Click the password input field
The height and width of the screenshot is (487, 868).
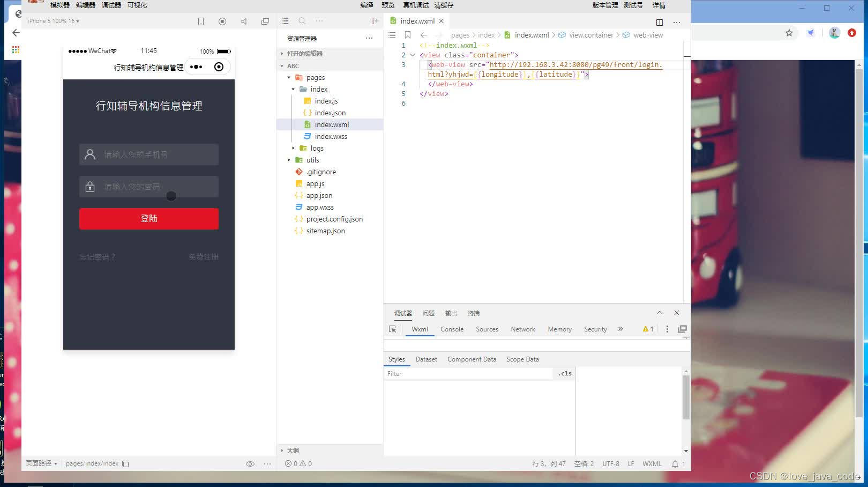coord(149,187)
